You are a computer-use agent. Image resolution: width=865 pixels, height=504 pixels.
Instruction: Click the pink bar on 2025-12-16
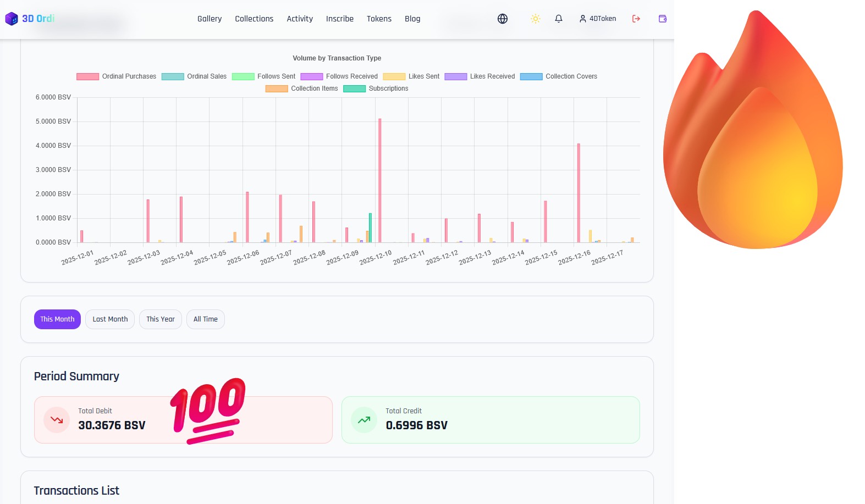coord(578,193)
